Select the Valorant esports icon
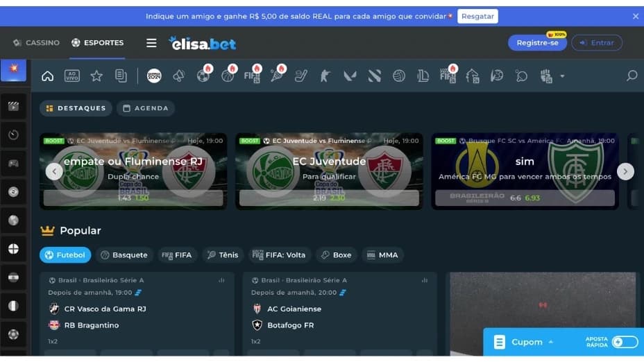Image resolution: width=644 pixels, height=362 pixels. pyautogui.click(x=350, y=76)
